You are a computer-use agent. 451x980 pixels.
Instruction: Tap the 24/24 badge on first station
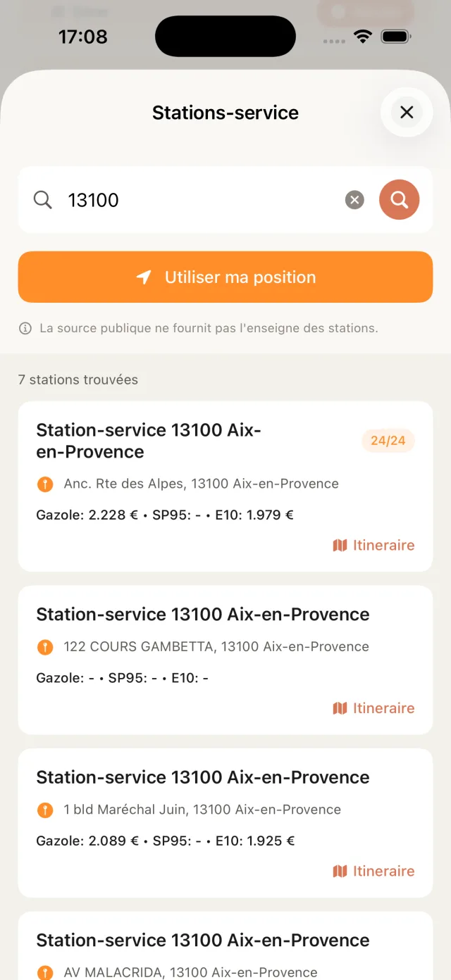tap(388, 441)
